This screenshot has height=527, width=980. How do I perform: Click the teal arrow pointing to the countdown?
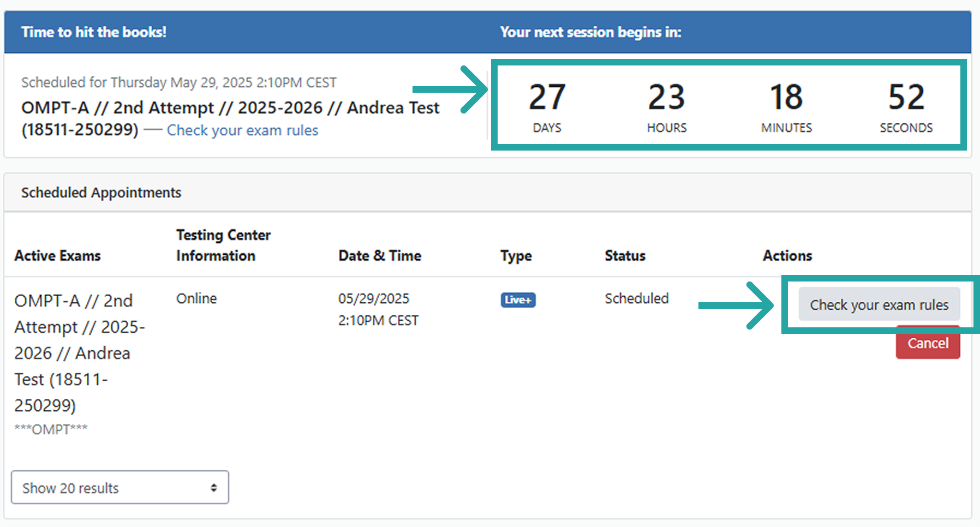click(449, 90)
